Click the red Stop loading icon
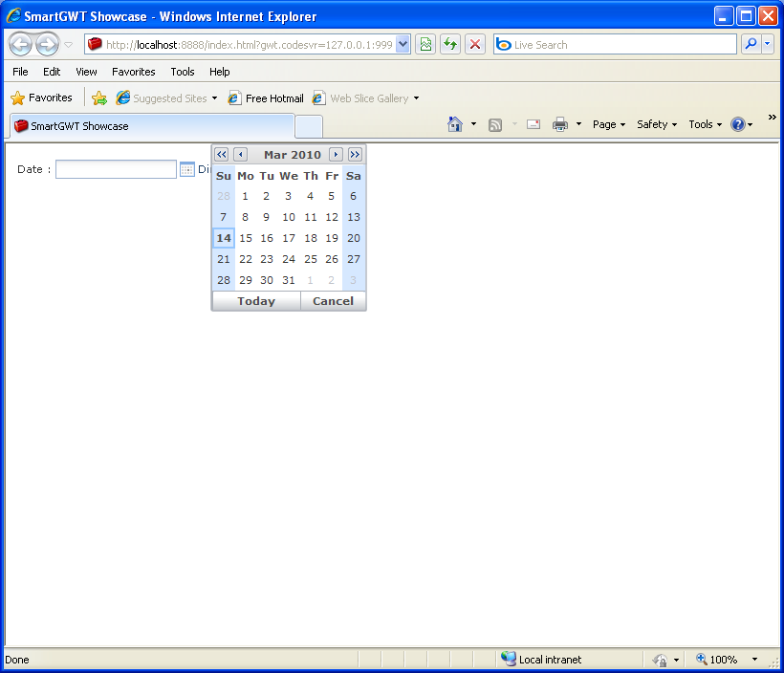Screen dimensions: 784x673 pyautogui.click(x=475, y=45)
